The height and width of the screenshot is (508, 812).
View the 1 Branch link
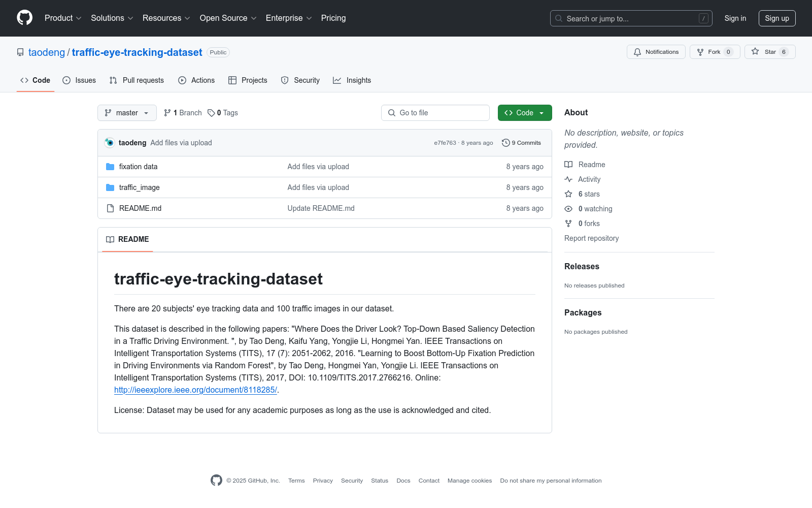183,113
